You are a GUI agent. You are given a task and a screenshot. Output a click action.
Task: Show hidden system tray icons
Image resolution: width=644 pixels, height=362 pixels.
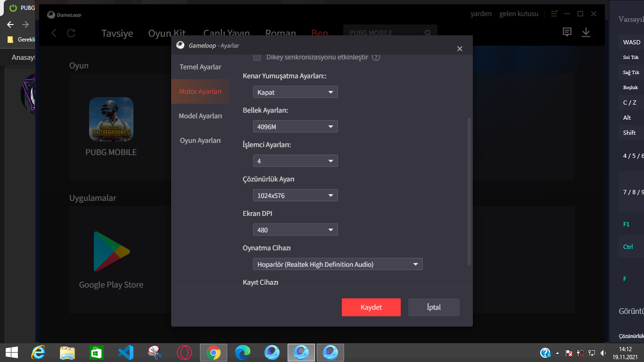(x=558, y=353)
